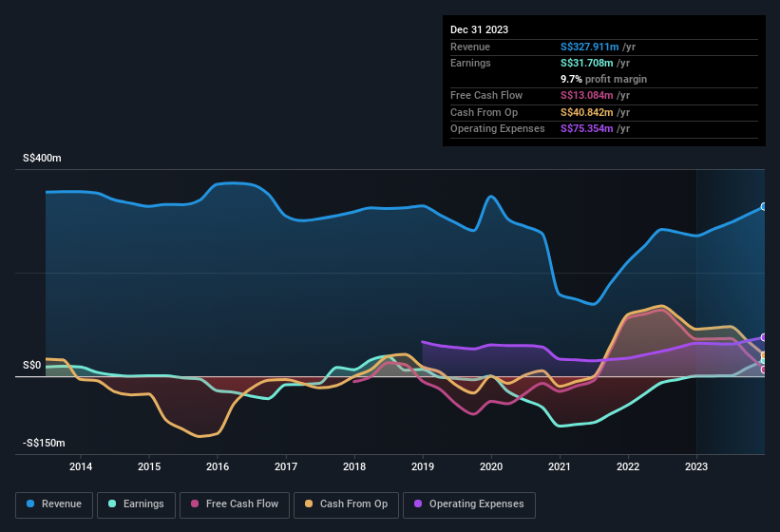This screenshot has height=532, width=780.
Task: Toggle the Cash From Op legend item
Action: [x=346, y=504]
